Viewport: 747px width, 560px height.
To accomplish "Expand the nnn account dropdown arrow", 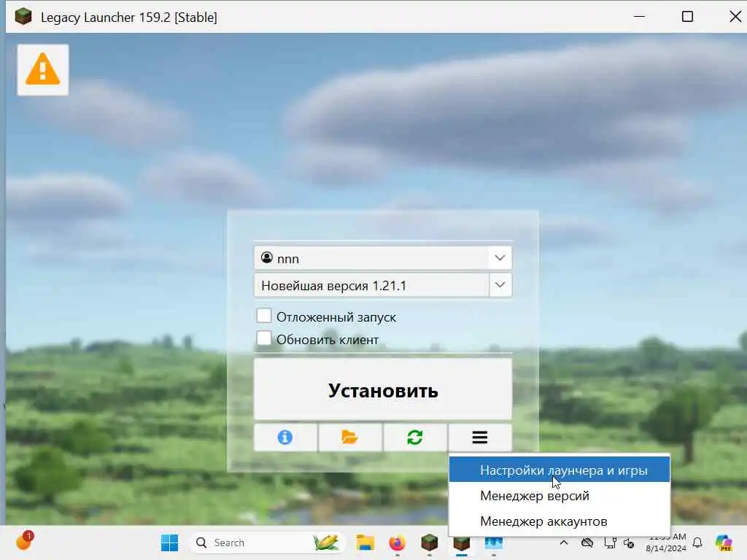I will pyautogui.click(x=500, y=258).
